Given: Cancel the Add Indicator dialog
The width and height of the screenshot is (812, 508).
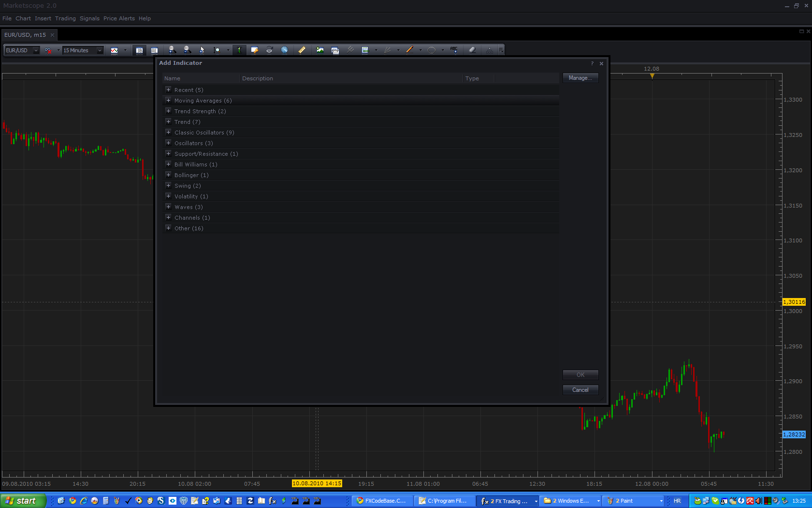Looking at the screenshot, I should click(580, 389).
